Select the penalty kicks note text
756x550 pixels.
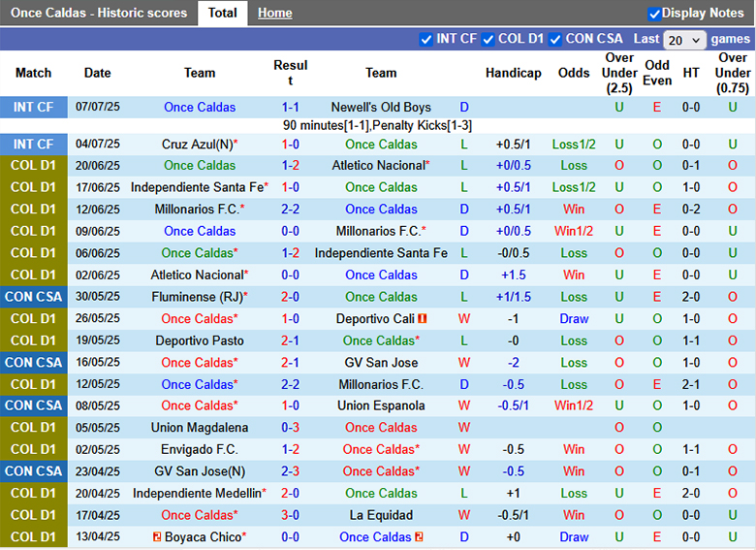click(x=378, y=126)
